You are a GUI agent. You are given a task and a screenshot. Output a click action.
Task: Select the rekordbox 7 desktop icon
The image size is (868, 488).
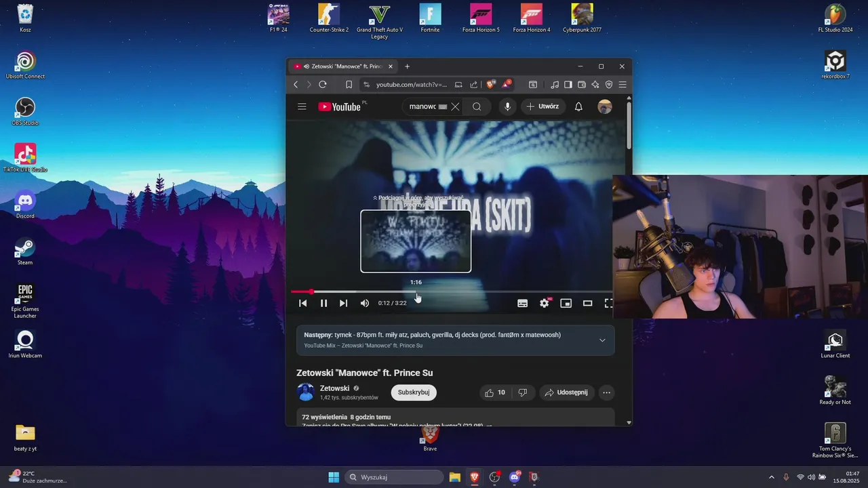point(835,64)
